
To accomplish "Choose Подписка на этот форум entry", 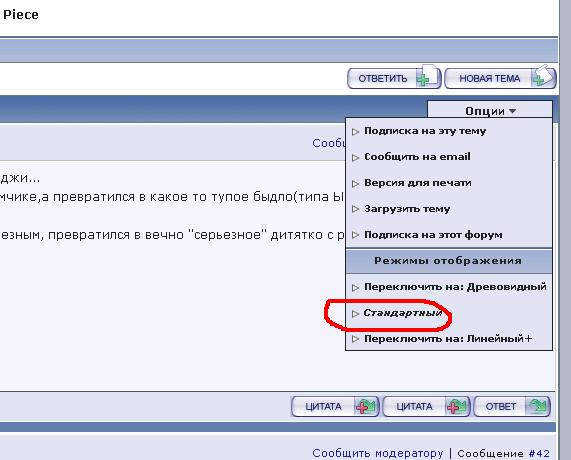I will pyautogui.click(x=433, y=235).
